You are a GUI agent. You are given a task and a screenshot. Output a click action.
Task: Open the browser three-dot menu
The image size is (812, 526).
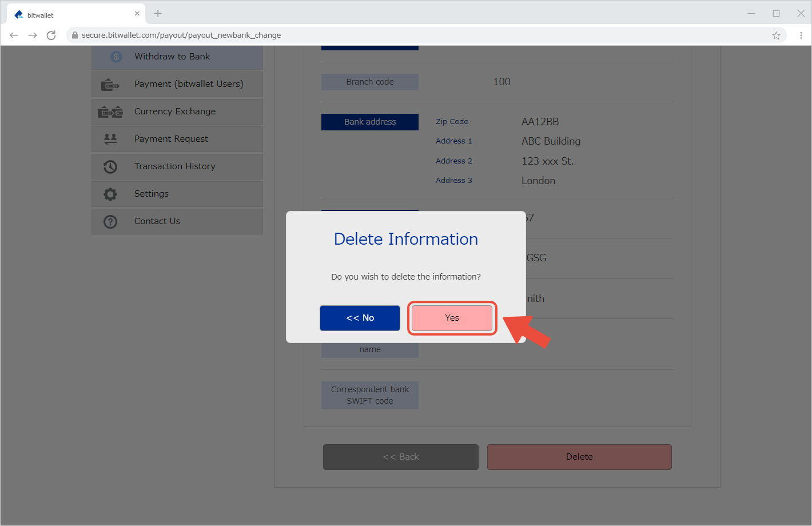point(801,35)
